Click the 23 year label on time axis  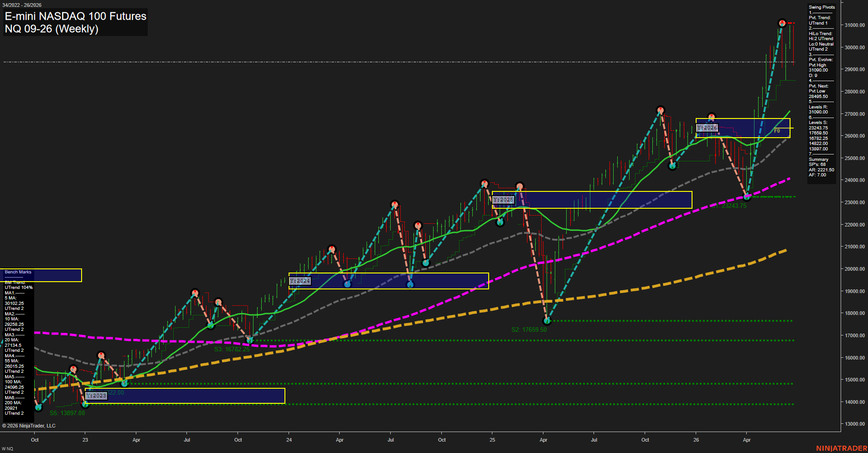(85, 440)
